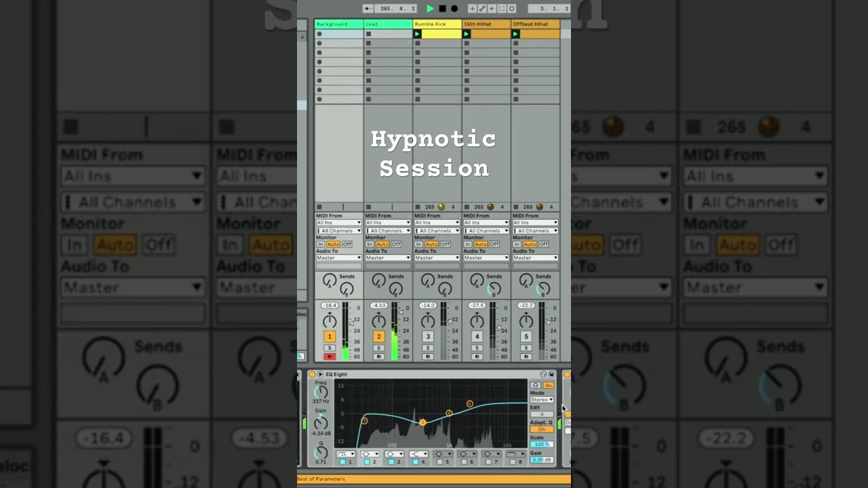Select EQ filter node 2 on the curve

422,422
